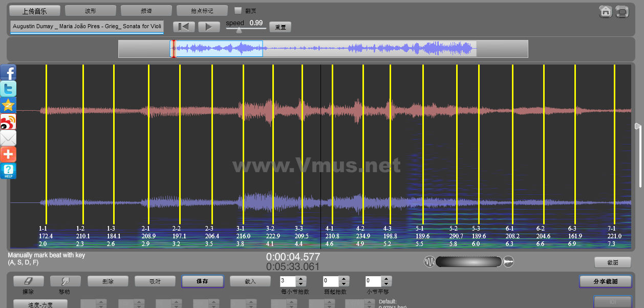Toggle the 翻页 page-flip checkbox
The image size is (644, 308).
pos(238,10)
